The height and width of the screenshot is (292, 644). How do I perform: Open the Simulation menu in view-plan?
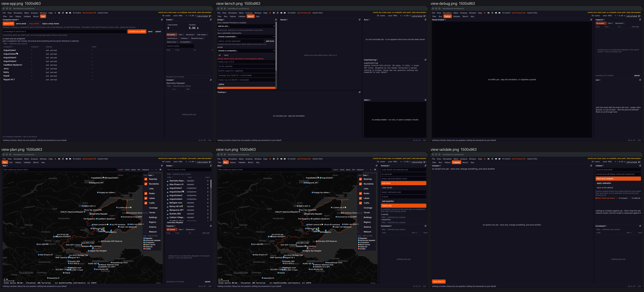[18, 159]
